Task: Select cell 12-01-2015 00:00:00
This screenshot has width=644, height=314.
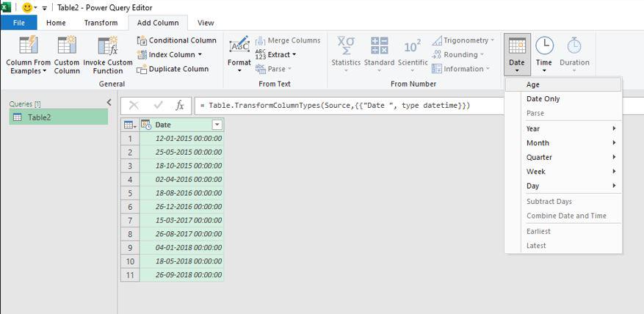Action: coord(181,139)
